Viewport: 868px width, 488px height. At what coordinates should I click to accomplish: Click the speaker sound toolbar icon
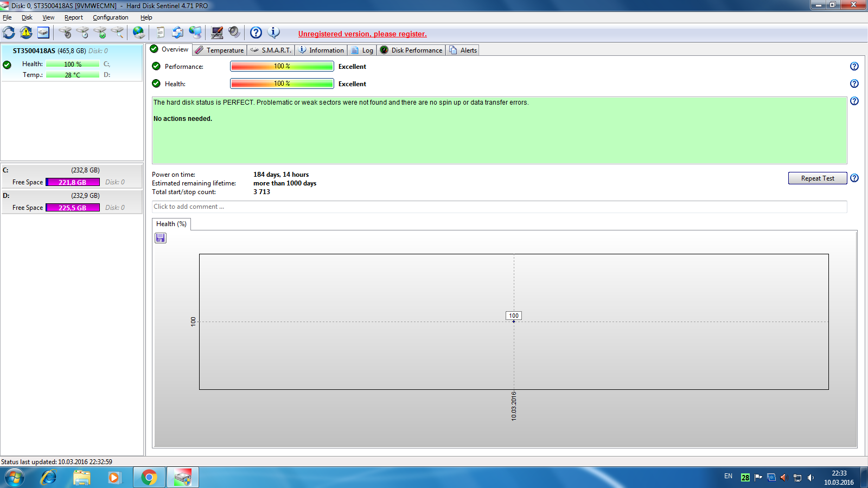234,33
